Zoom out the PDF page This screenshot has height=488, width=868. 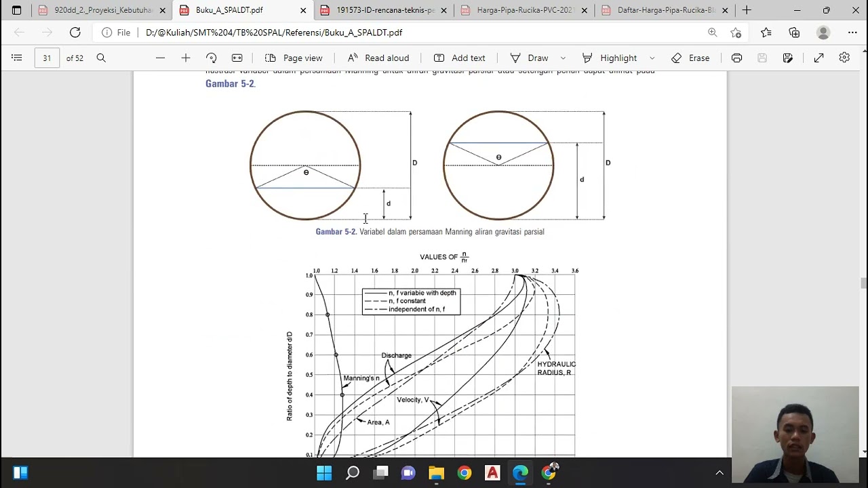[x=160, y=58]
